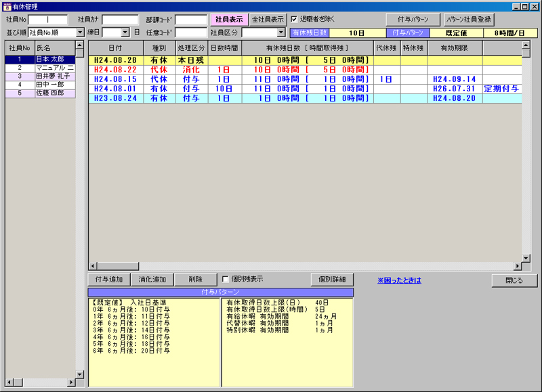Click the 特休残 column header
Viewport: 542px width, 392px height.
pos(414,48)
